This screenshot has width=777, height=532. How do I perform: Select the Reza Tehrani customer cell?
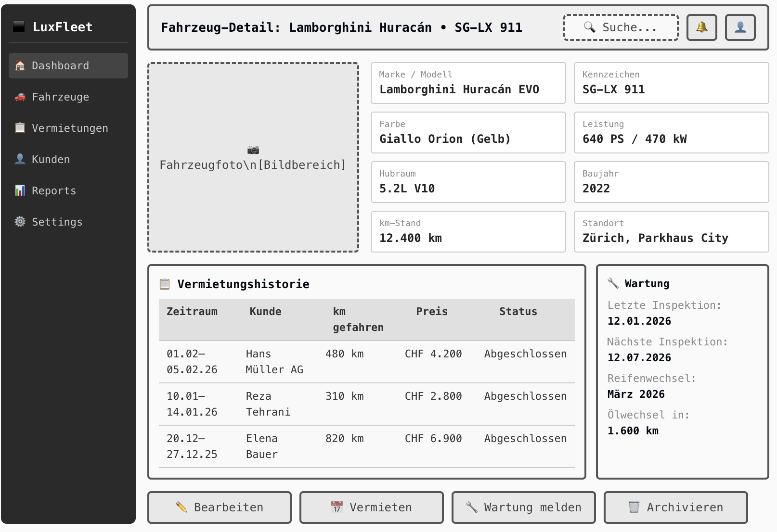[268, 404]
